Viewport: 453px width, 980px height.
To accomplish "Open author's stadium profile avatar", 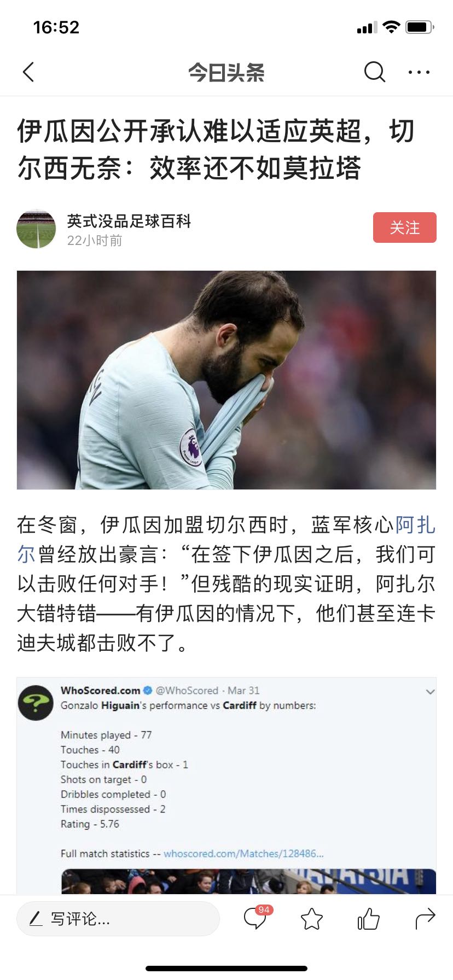I will 37,229.
